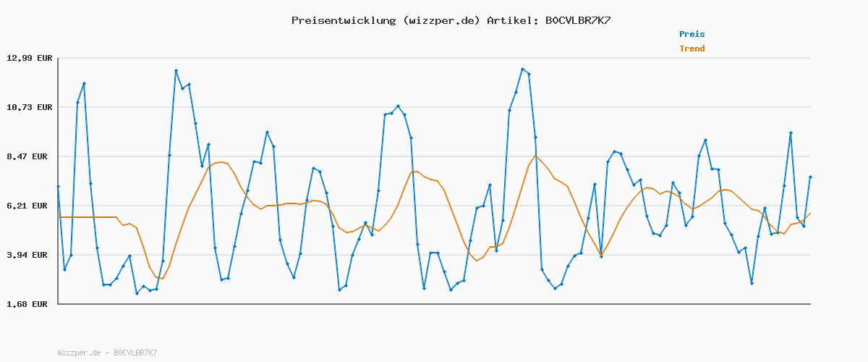Select the 10.73 EUR axis label
The image size is (868, 362).
point(30,107)
